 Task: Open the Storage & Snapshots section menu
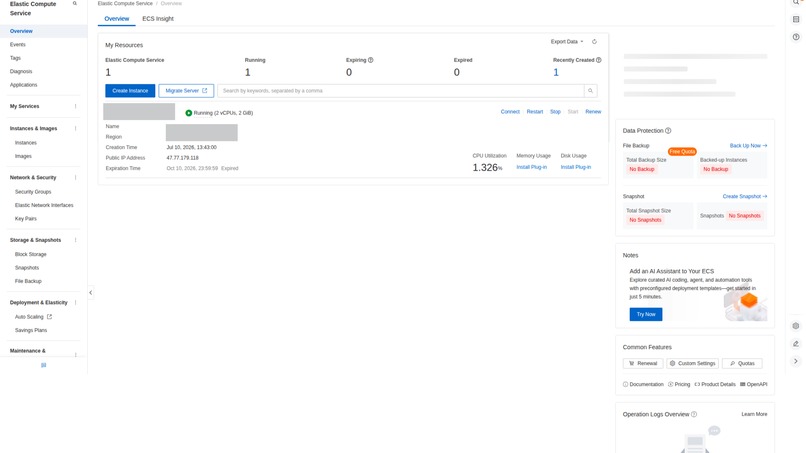point(76,240)
